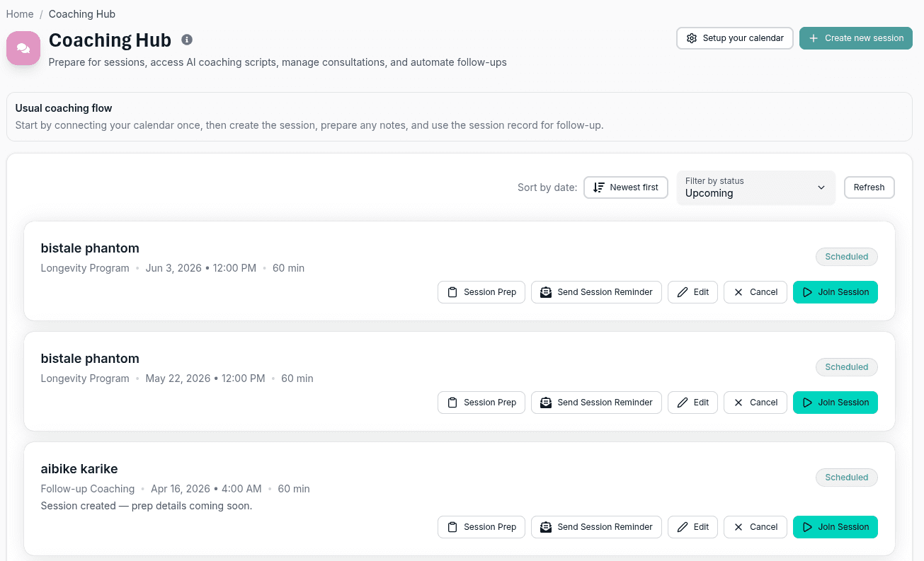Viewport: 924px width, 561px height.
Task: Click Longevity Program on the May 22 card
Action: point(85,378)
